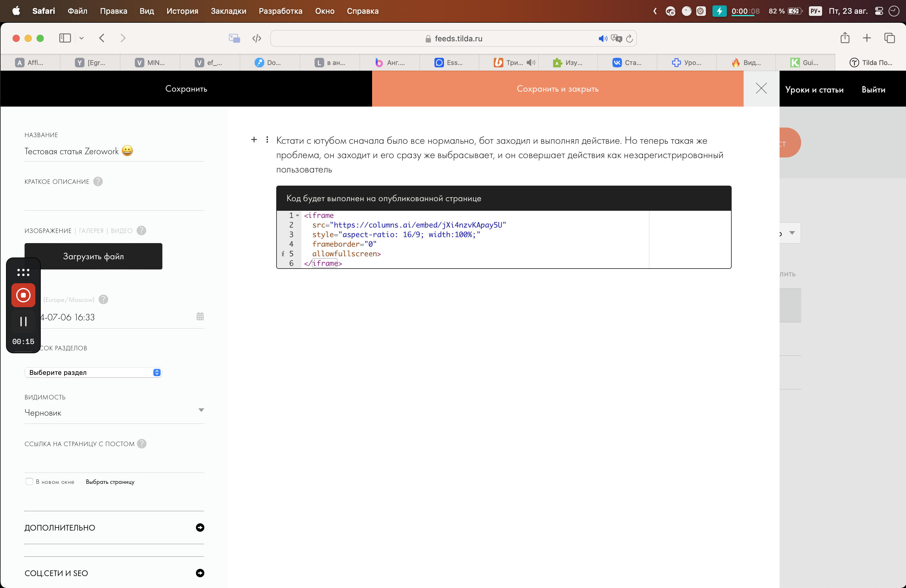Expand the Дополнительно section
This screenshot has height=588, width=906.
[x=114, y=528]
